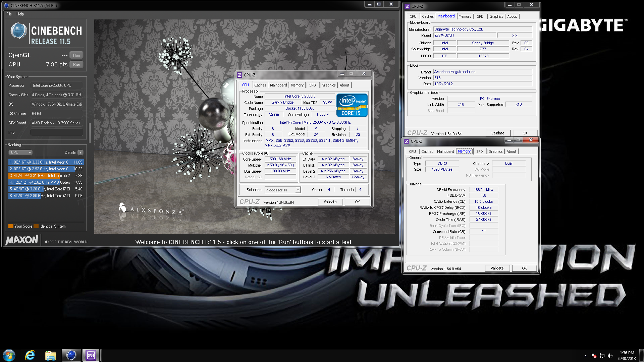The height and width of the screenshot is (362, 644).
Task: Open CPU tab in Mainboard CPU-Z window
Action: 413,16
